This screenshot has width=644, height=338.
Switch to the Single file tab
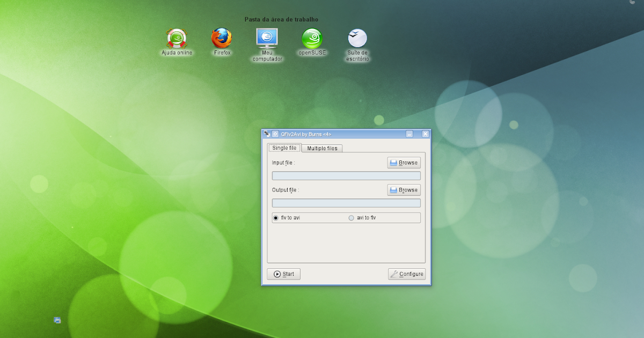click(x=284, y=148)
